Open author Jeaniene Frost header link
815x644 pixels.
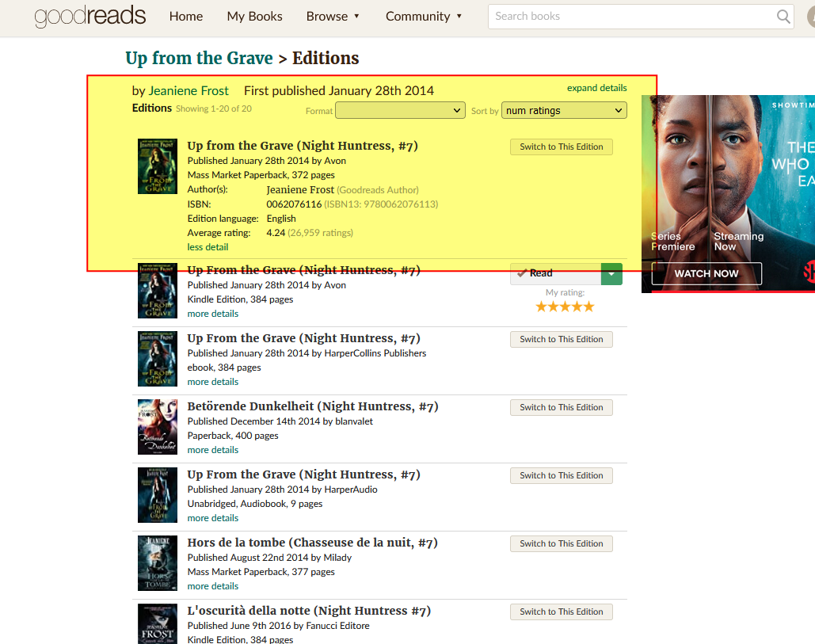click(189, 91)
